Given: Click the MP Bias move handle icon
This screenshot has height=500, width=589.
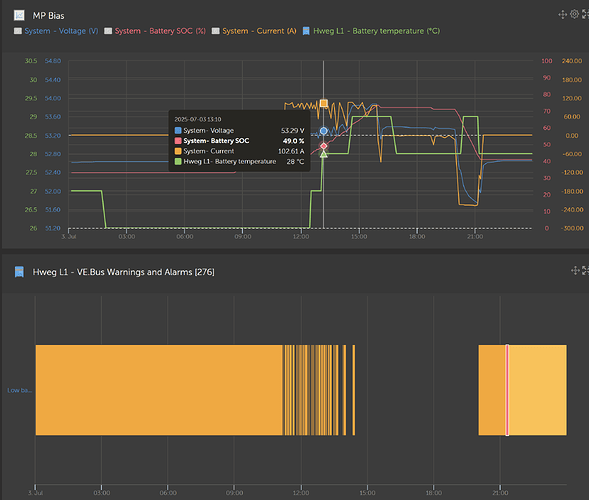Looking at the screenshot, I should tap(562, 15).
